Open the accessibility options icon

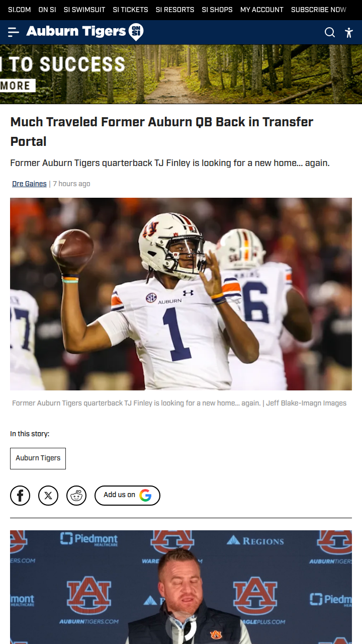click(x=349, y=32)
